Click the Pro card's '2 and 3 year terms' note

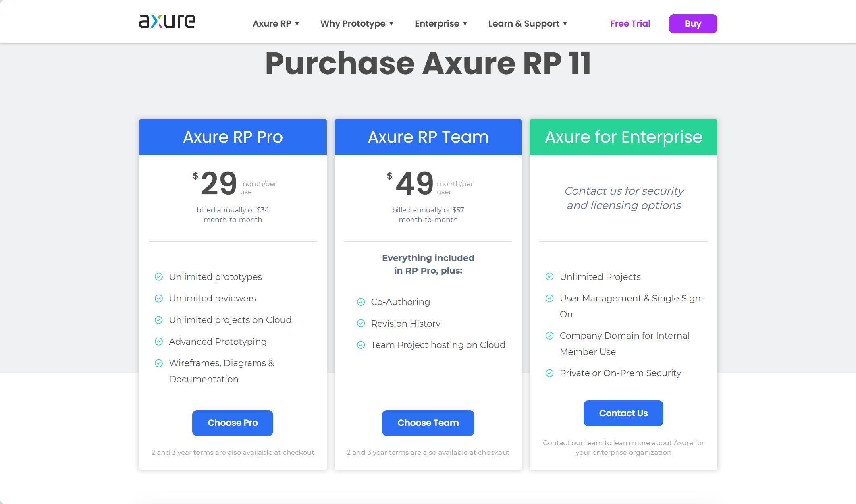[x=233, y=453]
